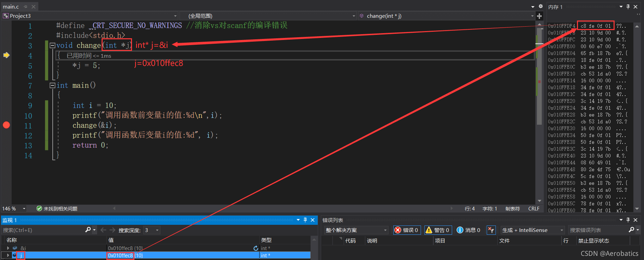Screen dimensions: 644x260
Task: Sort error list by 文件 column
Action: pyautogui.click(x=504, y=241)
